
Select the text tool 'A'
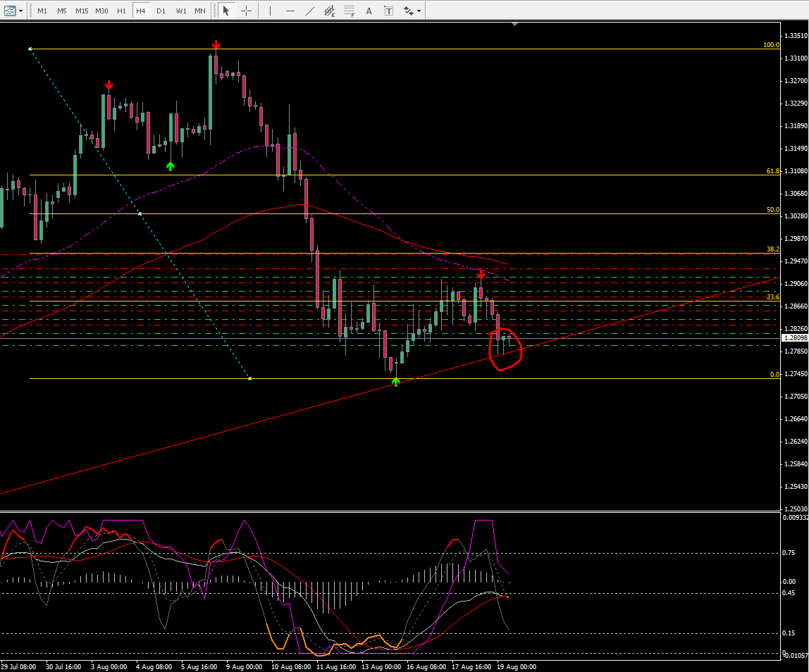(369, 11)
